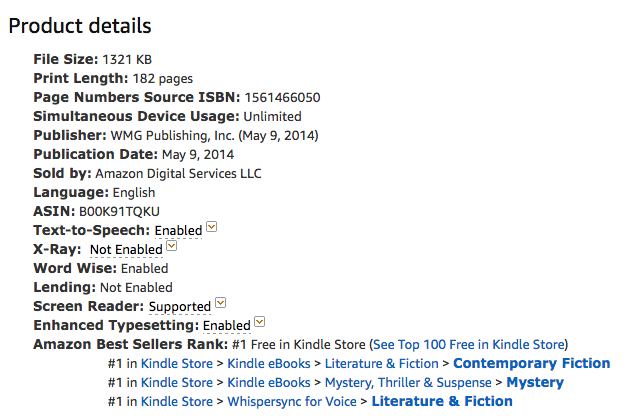
Task: Click the Text-to-Speech 'Enabled' dashed-underlined text
Action: (x=178, y=231)
